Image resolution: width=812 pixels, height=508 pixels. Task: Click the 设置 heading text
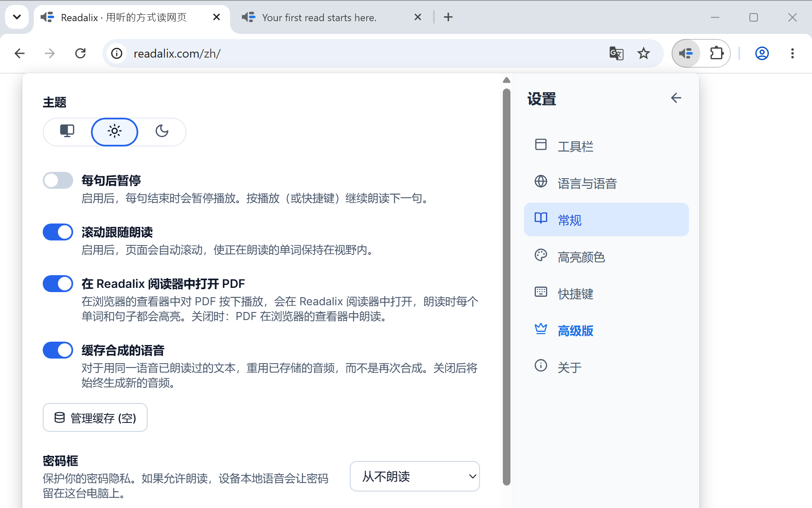(542, 99)
